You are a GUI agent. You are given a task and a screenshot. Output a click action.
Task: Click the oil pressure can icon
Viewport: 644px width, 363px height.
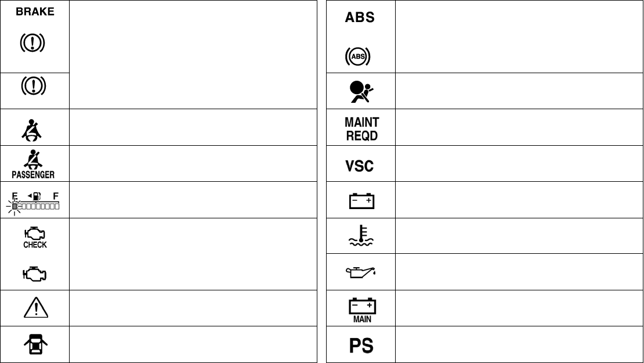tap(360, 272)
